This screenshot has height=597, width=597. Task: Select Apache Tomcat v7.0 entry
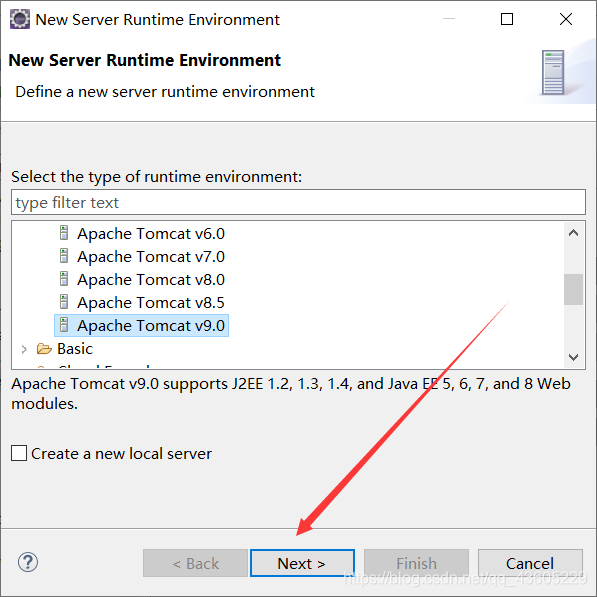[x=151, y=257]
